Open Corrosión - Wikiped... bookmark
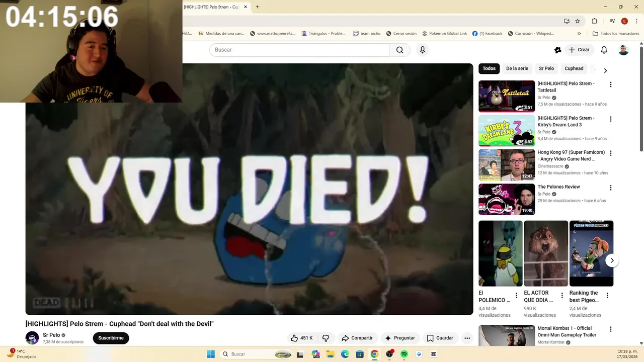 531,34
